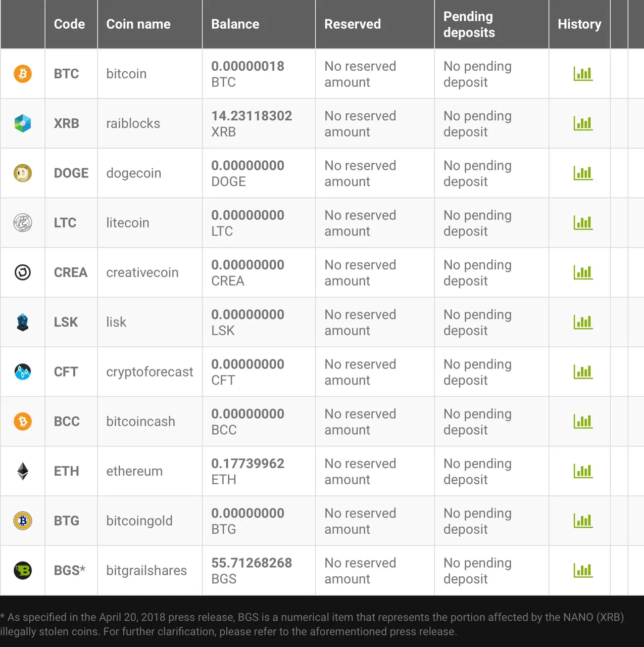Click the cryptoforecast wave logo
The height and width of the screenshot is (647, 644).
(23, 372)
